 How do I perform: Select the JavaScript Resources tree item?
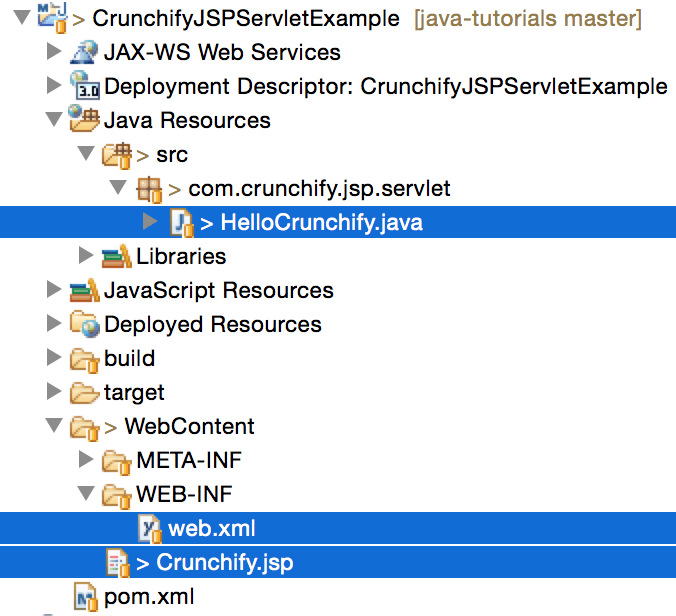[218, 291]
